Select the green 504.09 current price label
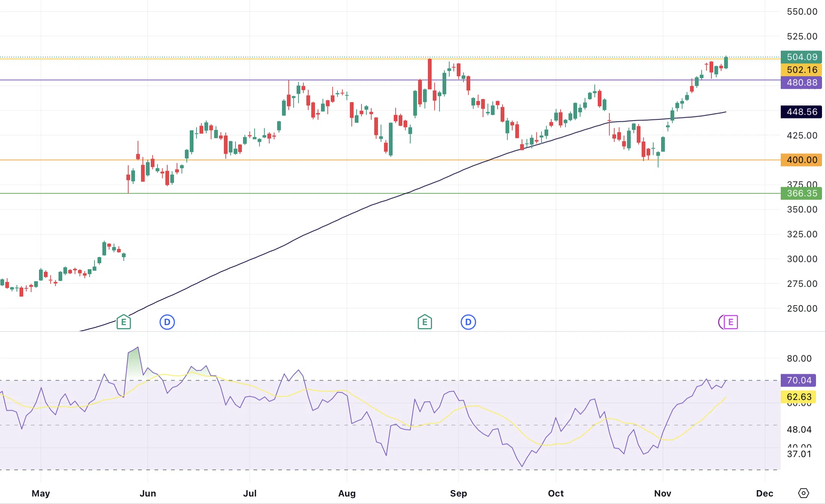 click(x=801, y=57)
